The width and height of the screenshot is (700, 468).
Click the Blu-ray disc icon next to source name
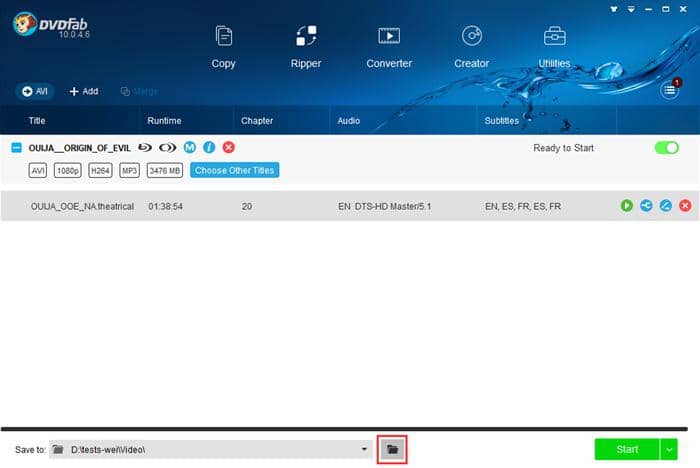point(145,147)
